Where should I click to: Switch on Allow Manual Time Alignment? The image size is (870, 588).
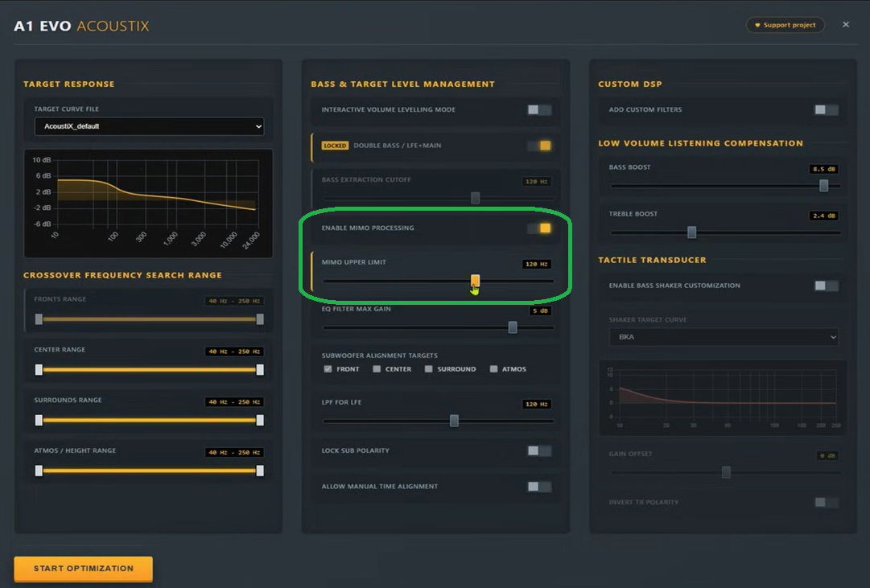coord(539,487)
